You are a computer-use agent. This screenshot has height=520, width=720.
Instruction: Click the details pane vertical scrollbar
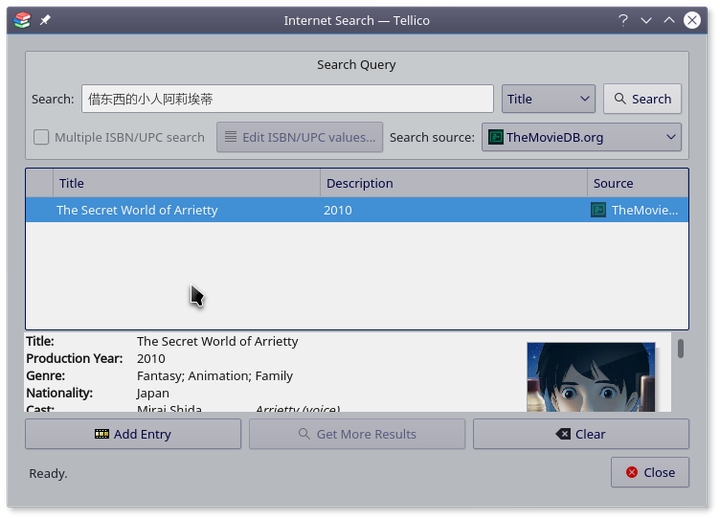[x=680, y=349]
